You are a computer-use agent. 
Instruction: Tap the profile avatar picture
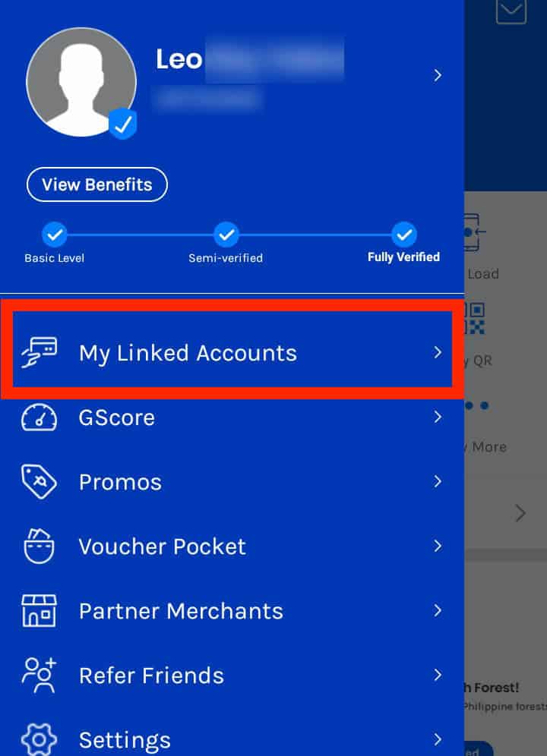tap(81, 82)
